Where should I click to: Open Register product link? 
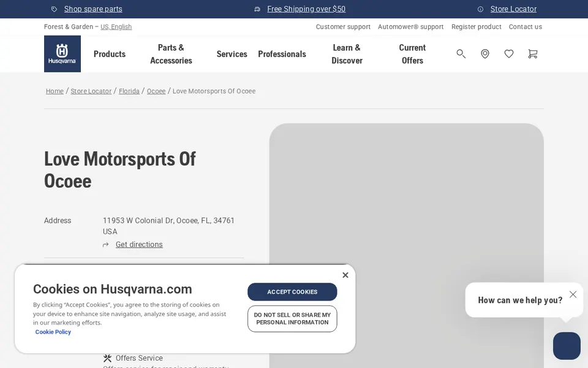point(477,26)
